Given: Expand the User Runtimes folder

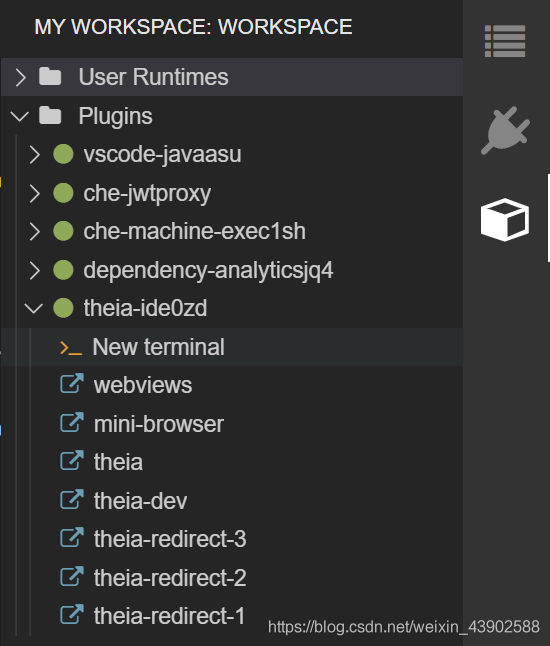Looking at the screenshot, I should (x=21, y=77).
